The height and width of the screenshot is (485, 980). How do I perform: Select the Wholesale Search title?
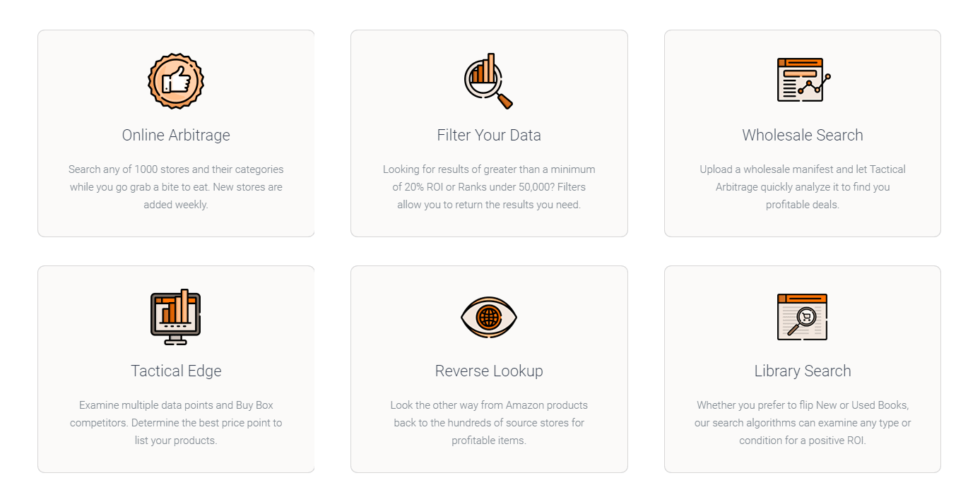pyautogui.click(x=803, y=135)
